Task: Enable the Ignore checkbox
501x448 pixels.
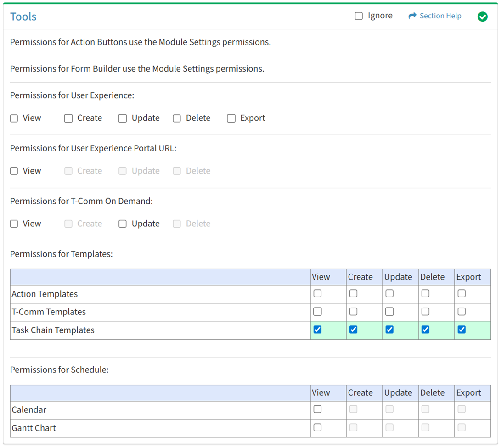Action: pyautogui.click(x=359, y=16)
